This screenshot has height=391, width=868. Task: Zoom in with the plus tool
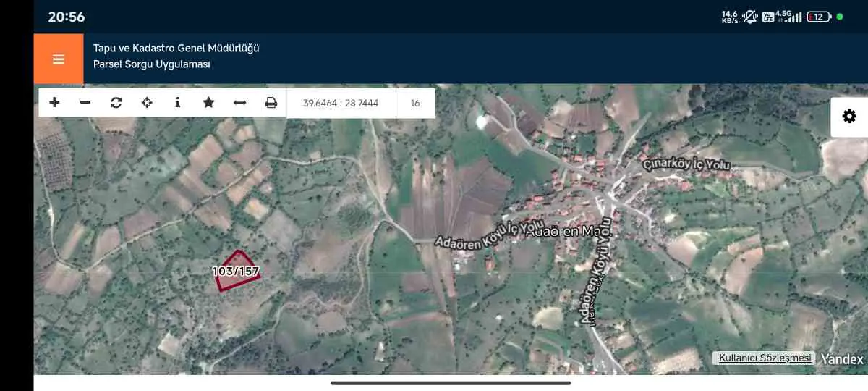pyautogui.click(x=54, y=103)
